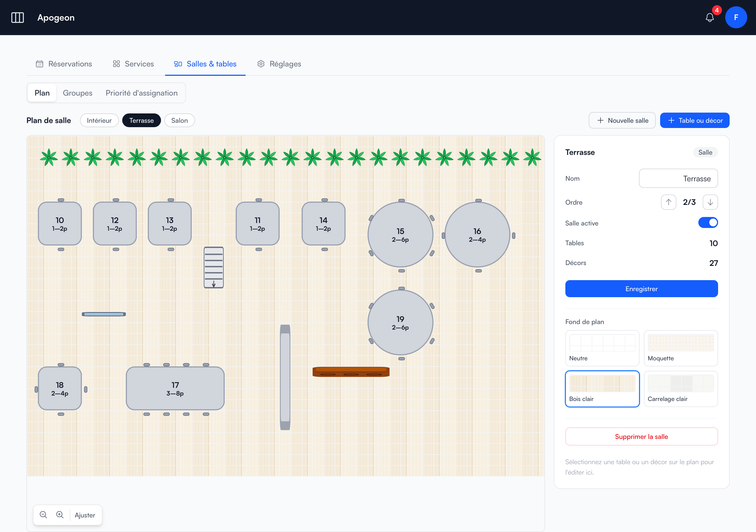
Task: Open the Réglages tab
Action: [279, 64]
